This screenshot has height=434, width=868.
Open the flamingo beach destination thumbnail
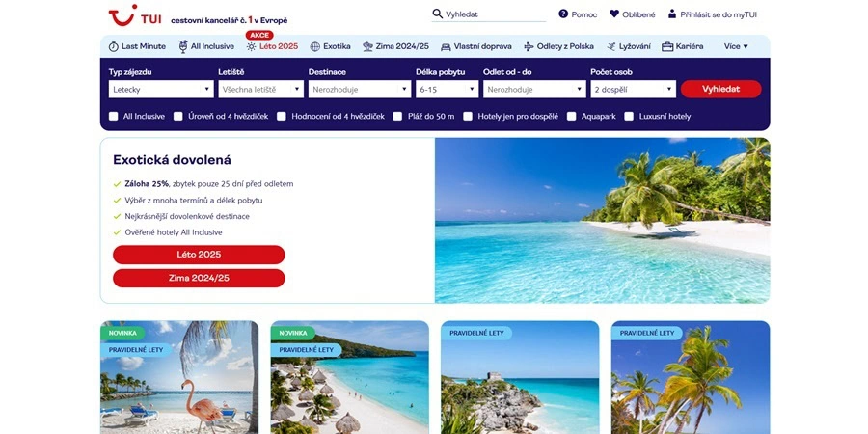[x=179, y=377]
